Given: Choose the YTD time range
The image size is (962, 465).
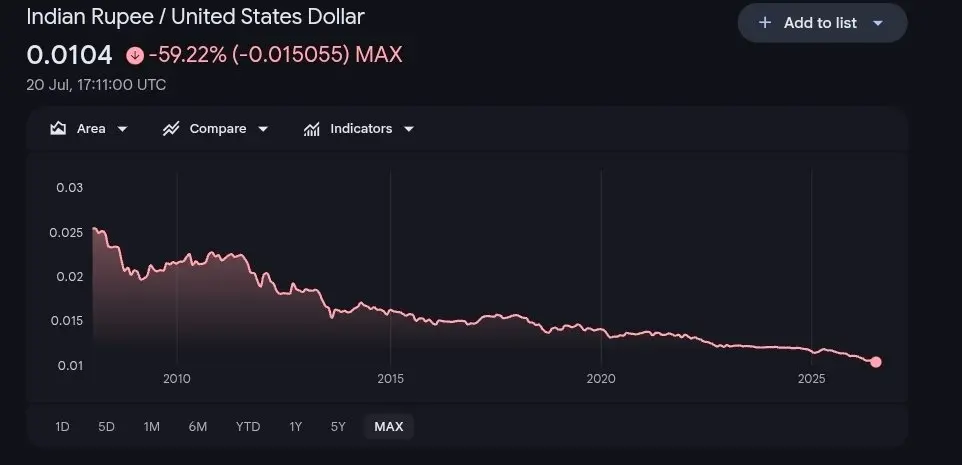Looking at the screenshot, I should (248, 426).
